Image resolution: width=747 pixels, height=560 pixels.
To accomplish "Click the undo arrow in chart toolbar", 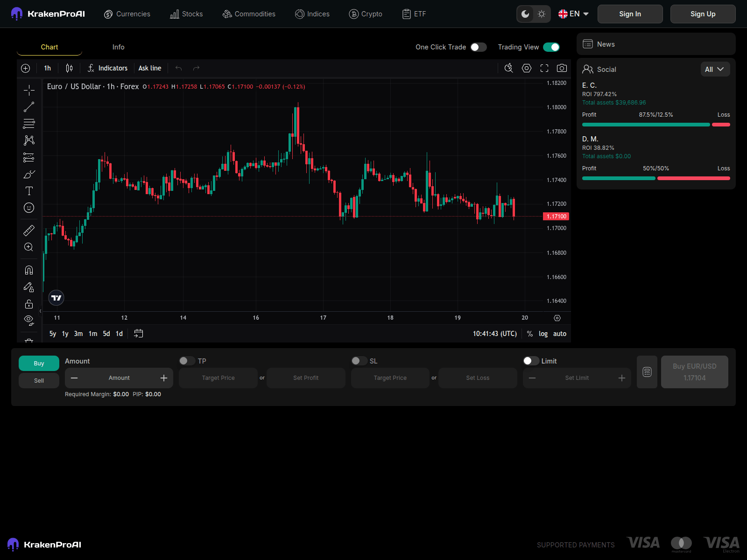I will pos(178,68).
